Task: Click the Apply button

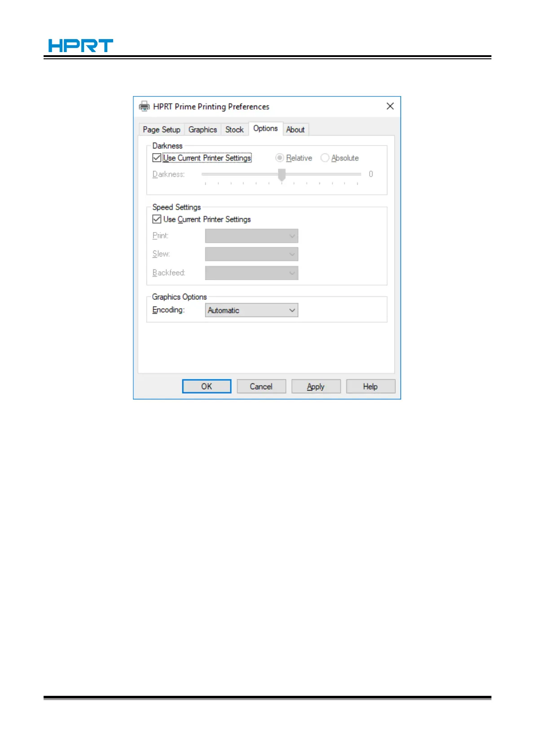Action: coord(316,387)
